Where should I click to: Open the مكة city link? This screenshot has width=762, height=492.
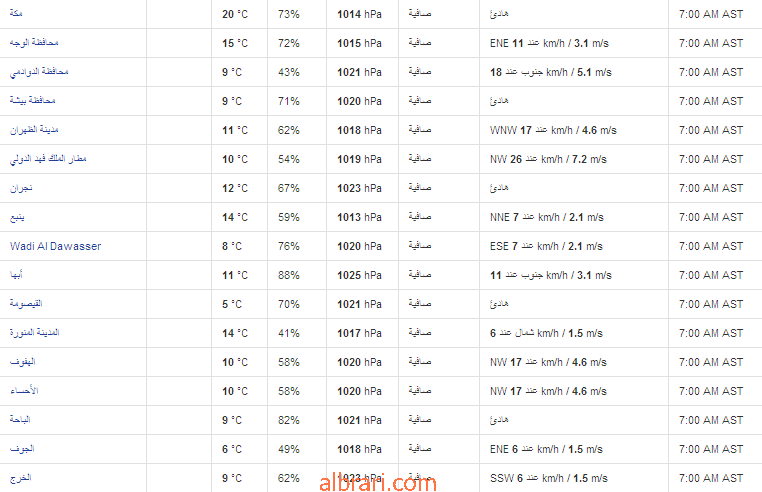(17, 14)
